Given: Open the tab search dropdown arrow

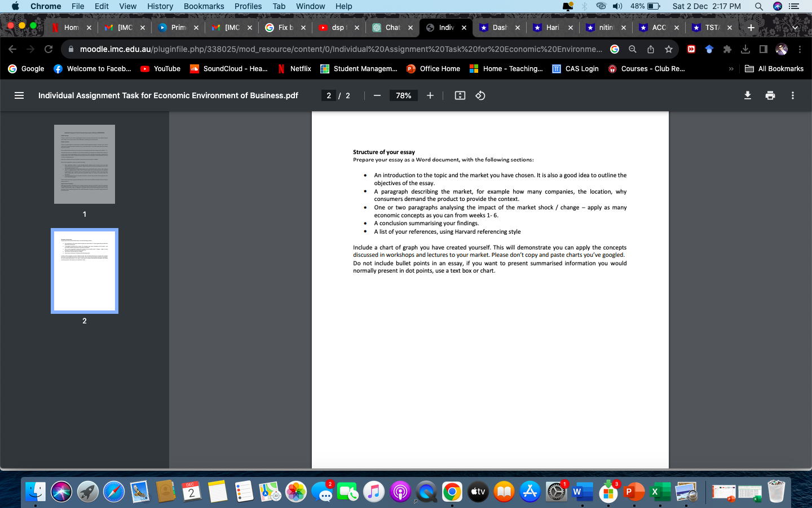Looking at the screenshot, I should (795, 27).
